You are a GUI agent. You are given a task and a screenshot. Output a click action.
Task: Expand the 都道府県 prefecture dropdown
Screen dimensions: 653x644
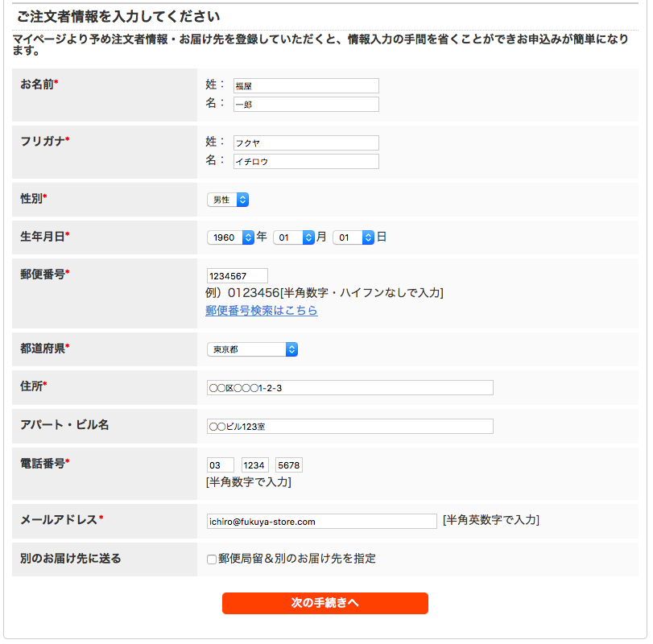click(x=252, y=349)
